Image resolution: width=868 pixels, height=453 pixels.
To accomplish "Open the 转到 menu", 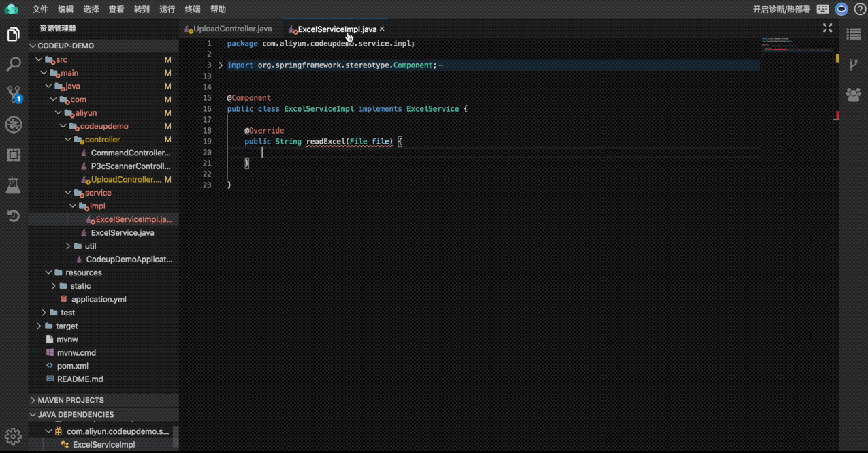I will click(x=142, y=10).
